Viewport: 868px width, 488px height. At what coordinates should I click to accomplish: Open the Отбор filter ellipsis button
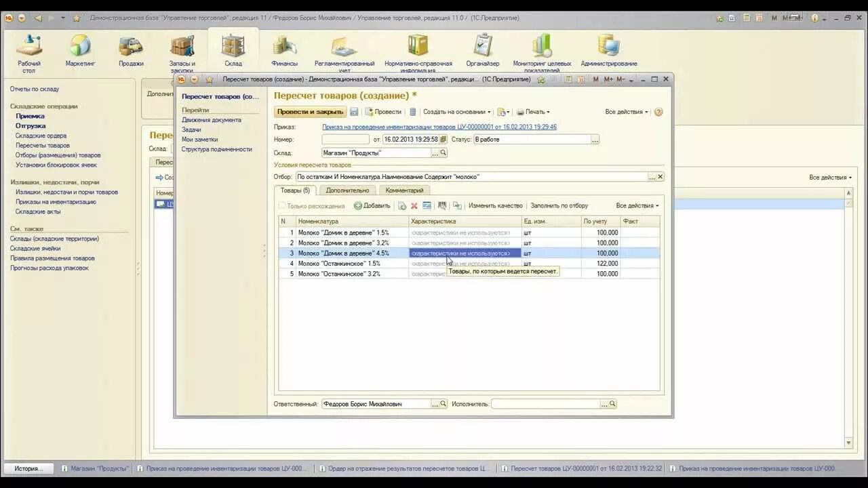652,177
